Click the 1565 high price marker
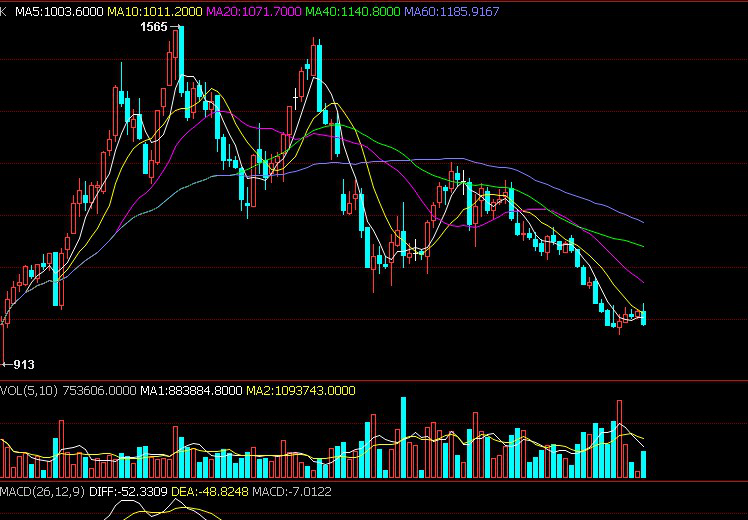Viewport: 748px width, 520px height. pos(154,27)
